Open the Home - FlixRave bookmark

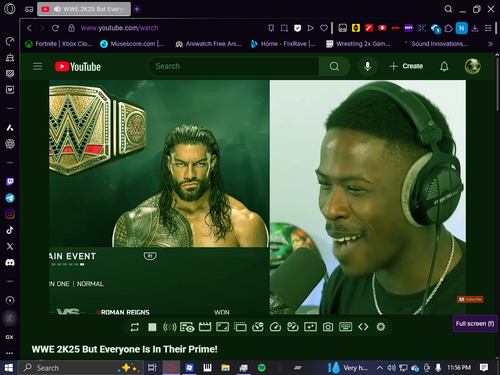(283, 44)
